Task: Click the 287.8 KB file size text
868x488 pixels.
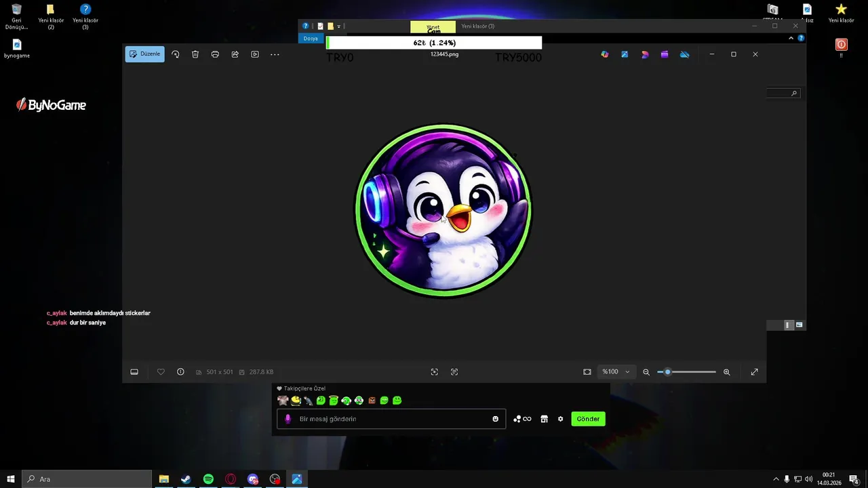Action: [261, 372]
